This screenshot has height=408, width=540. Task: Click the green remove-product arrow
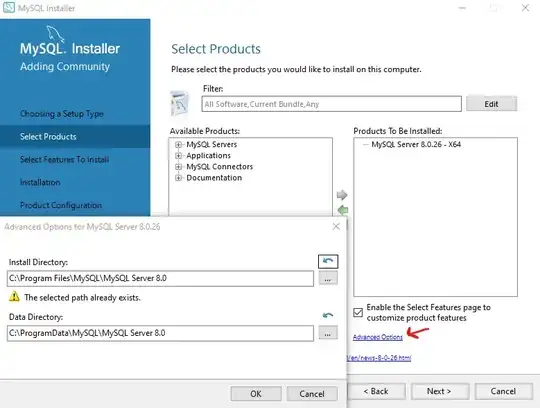[343, 210]
